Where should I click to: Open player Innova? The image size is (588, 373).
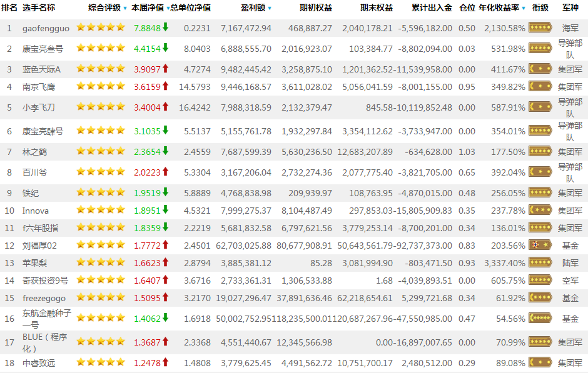(x=36, y=211)
